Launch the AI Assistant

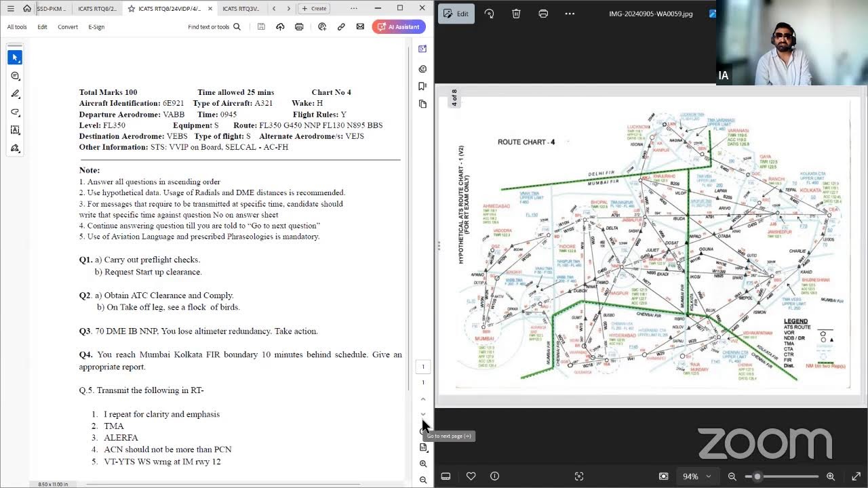[x=399, y=27]
